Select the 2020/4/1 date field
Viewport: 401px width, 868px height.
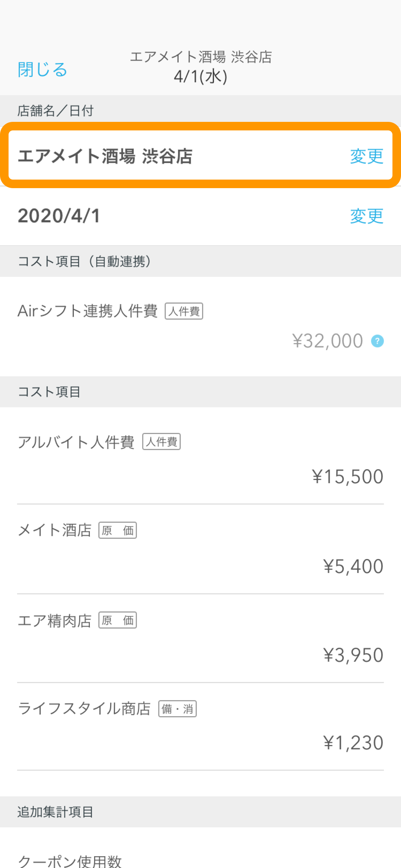[200, 216]
